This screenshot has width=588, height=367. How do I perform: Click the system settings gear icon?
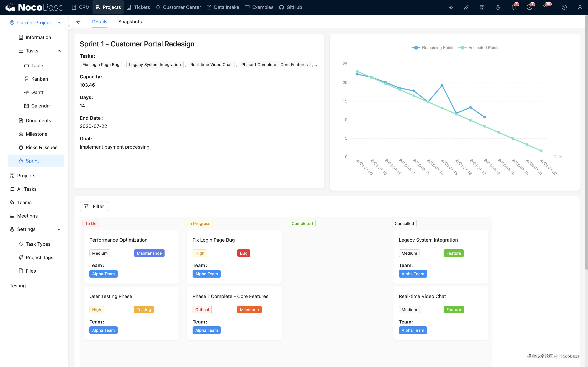(x=498, y=7)
